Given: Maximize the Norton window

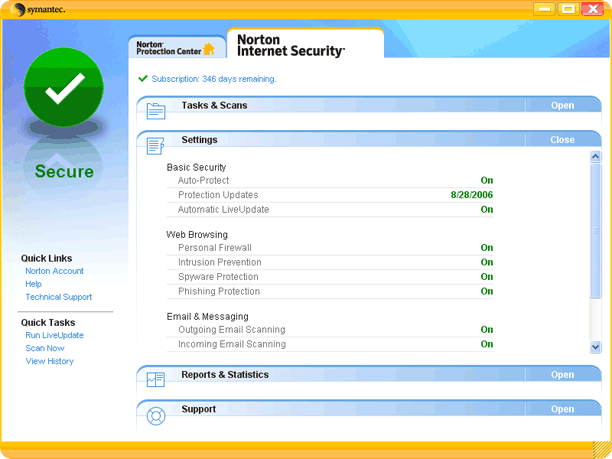Looking at the screenshot, I should pyautogui.click(x=568, y=9).
